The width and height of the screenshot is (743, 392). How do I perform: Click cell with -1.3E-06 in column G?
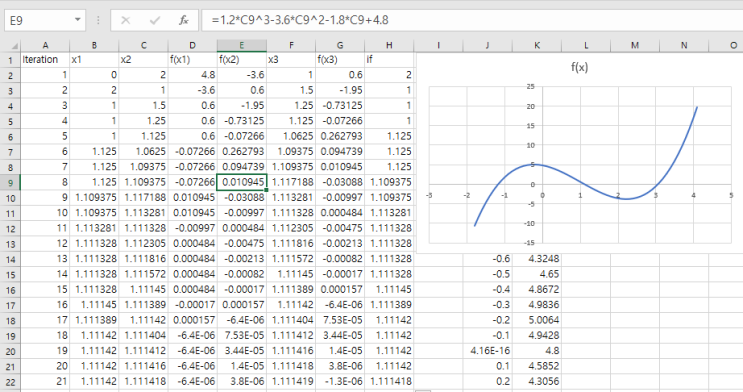(340, 381)
